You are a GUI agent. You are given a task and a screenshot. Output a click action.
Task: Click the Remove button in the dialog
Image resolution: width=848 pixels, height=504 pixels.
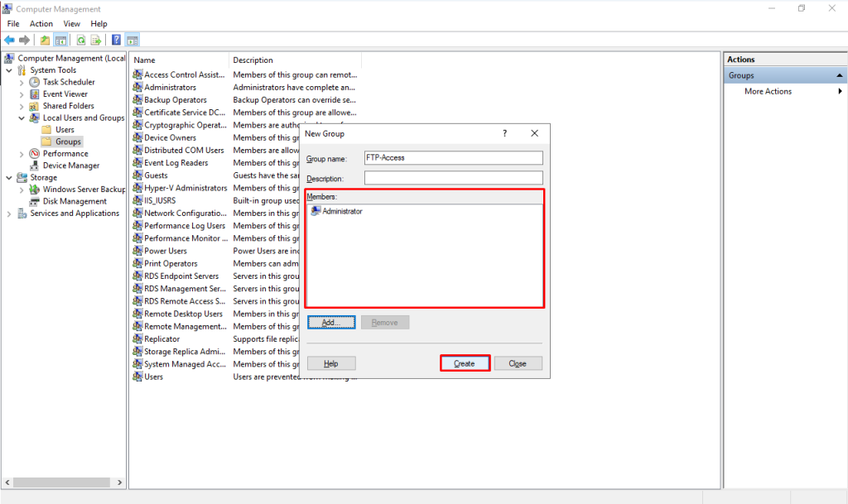(384, 321)
